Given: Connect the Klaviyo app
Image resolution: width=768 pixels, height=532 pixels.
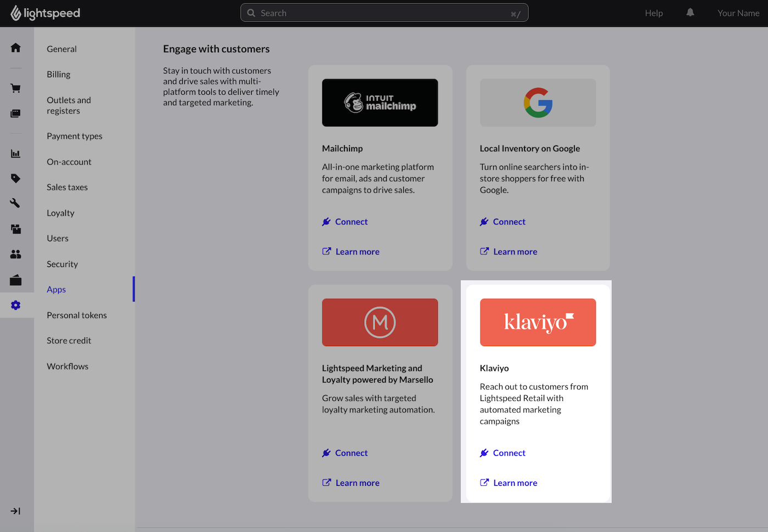Looking at the screenshot, I should pos(509,452).
